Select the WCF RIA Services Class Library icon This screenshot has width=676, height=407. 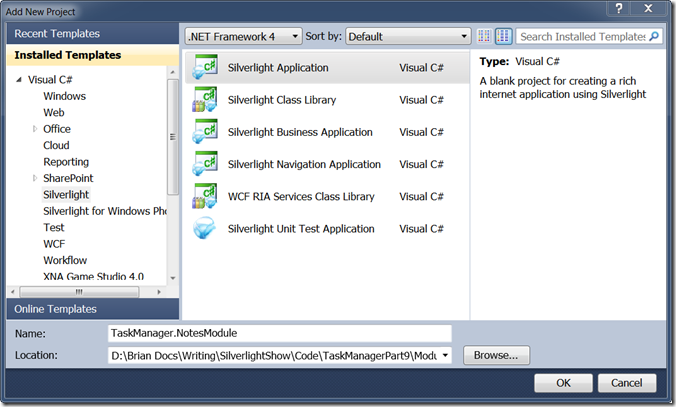[x=205, y=196]
